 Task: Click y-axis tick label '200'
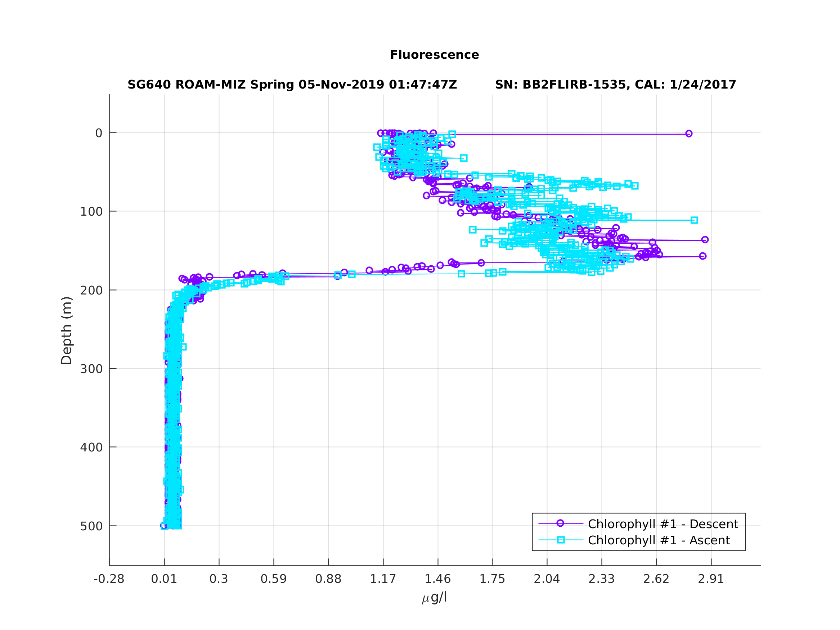coord(91,291)
